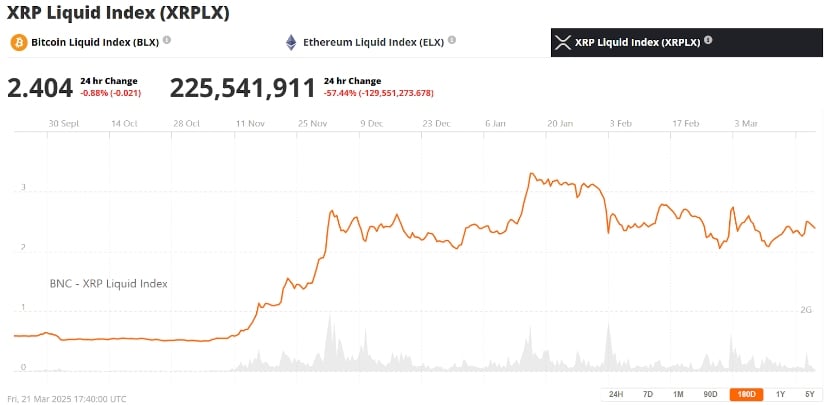Click the BNC - XRP Liquid Index watermark
Viewport: 825px width, 405px height.
[x=108, y=283]
